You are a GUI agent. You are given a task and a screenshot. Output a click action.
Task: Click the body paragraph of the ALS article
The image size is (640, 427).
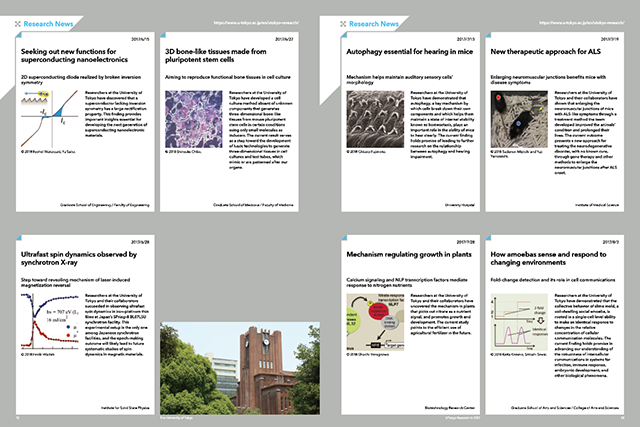click(586, 133)
